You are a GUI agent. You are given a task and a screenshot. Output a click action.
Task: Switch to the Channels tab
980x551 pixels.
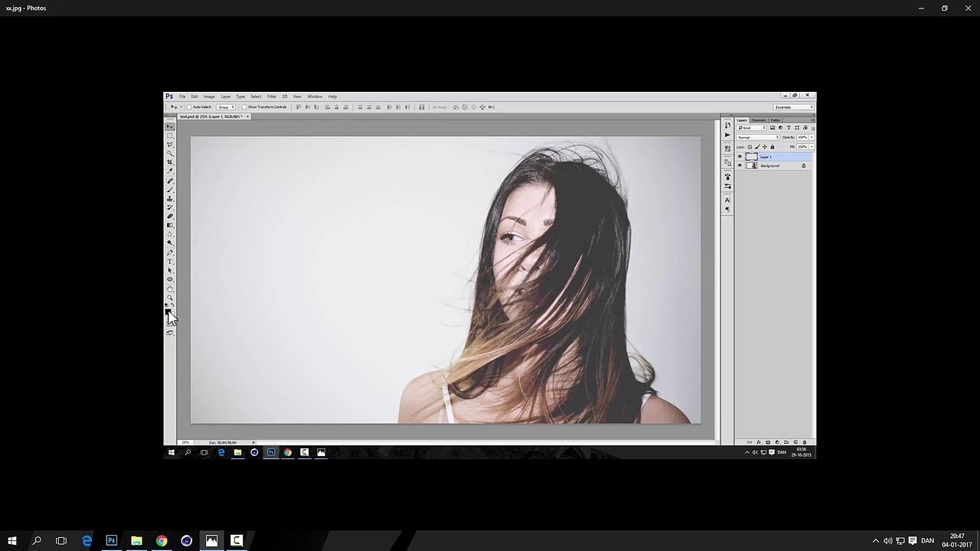[x=759, y=120]
